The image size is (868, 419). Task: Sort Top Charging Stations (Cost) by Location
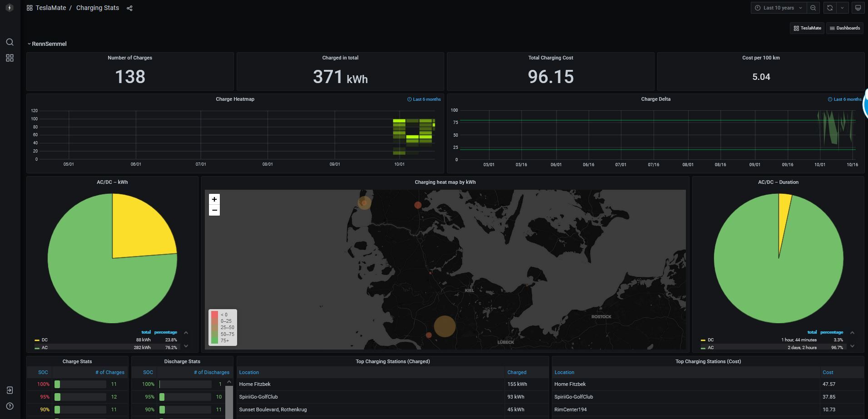(x=564, y=372)
